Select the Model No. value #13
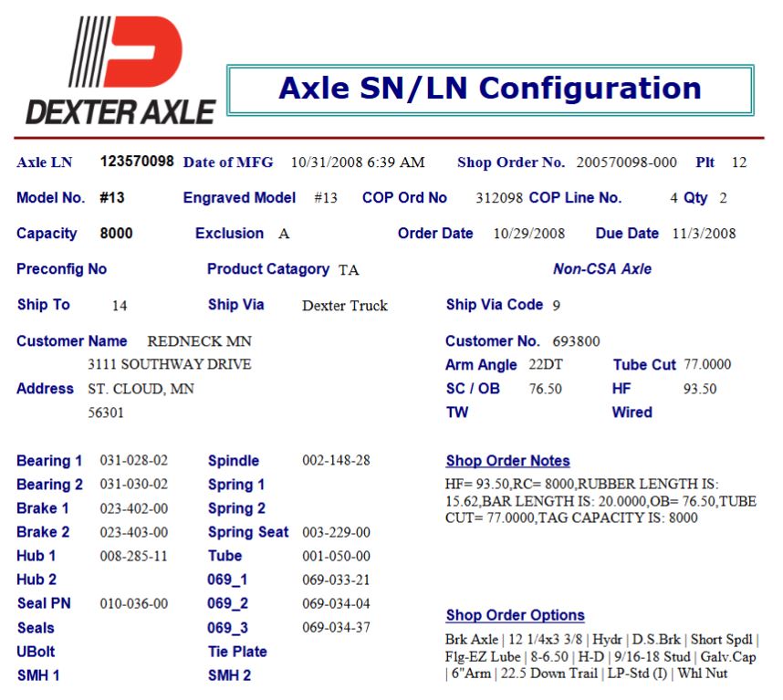 (x=112, y=198)
